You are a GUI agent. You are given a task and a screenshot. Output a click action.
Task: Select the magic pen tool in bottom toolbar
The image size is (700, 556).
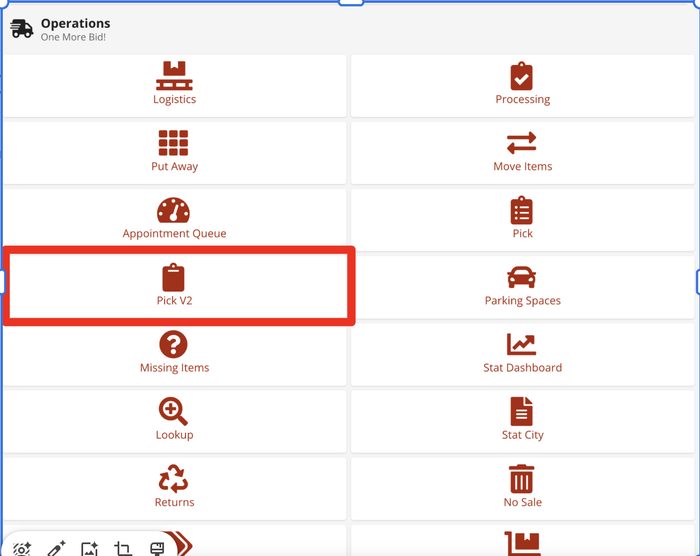[57, 549]
